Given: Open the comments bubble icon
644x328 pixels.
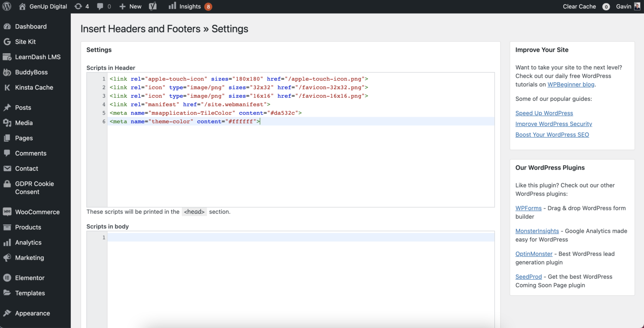Looking at the screenshot, I should [104, 6].
